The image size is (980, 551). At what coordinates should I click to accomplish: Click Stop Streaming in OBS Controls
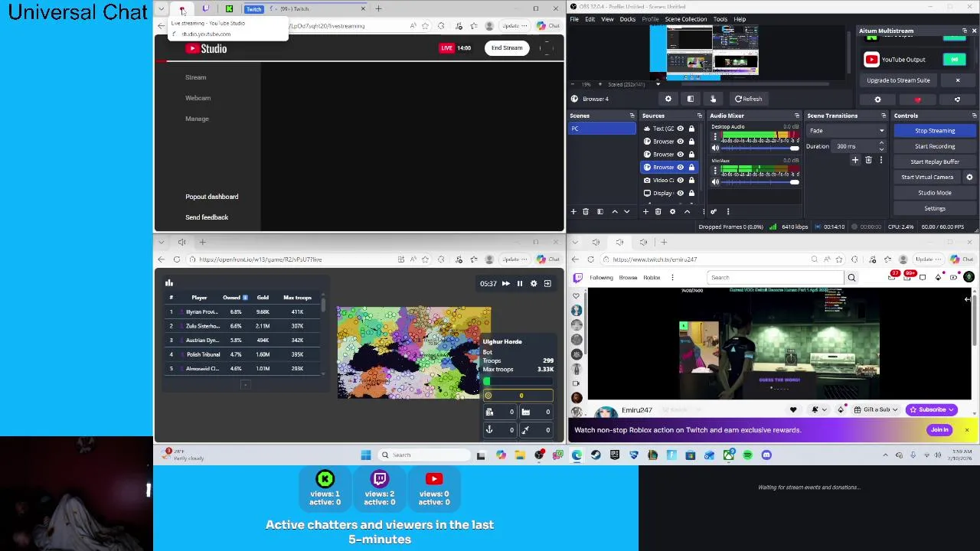click(935, 131)
